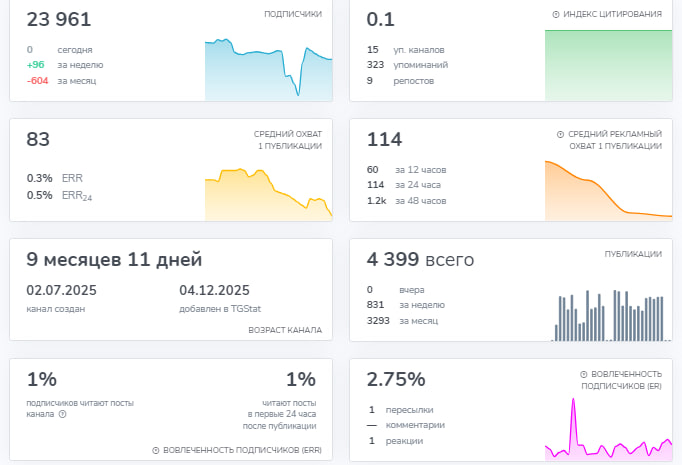Click the ВОЗРАСТ КАНАЛА label

click(x=284, y=329)
